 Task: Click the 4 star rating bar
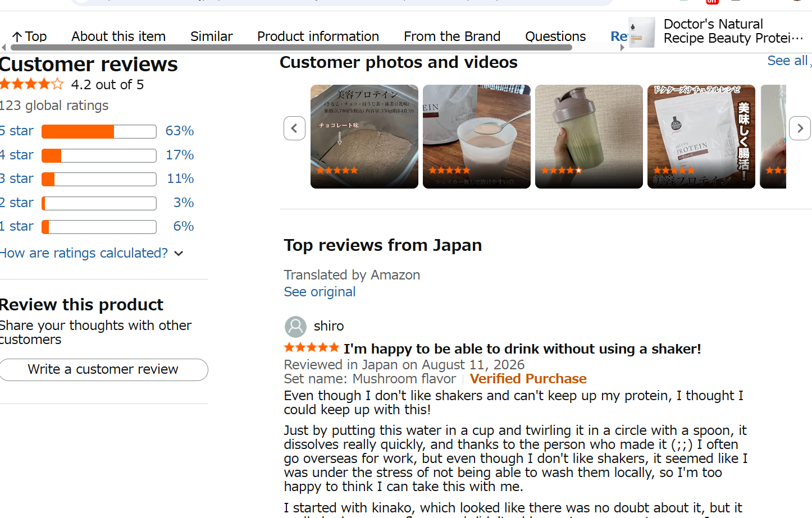point(99,155)
